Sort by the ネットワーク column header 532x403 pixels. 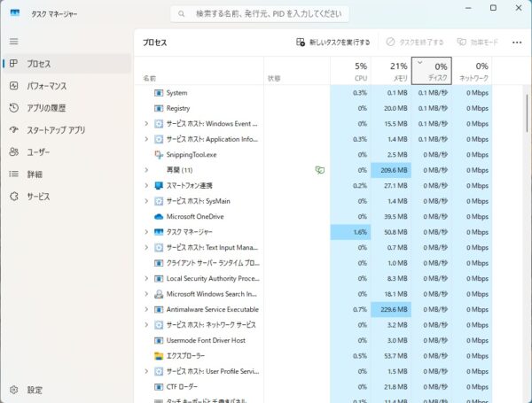pos(473,71)
